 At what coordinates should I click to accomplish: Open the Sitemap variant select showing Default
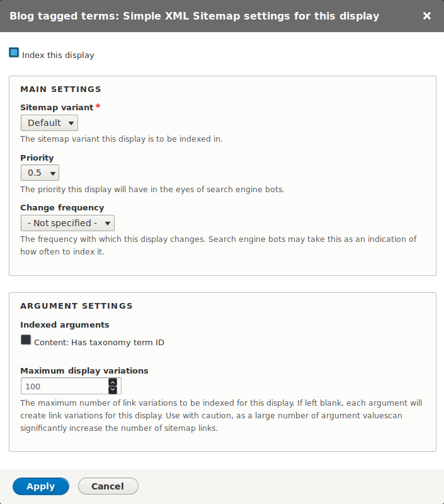[x=49, y=123]
